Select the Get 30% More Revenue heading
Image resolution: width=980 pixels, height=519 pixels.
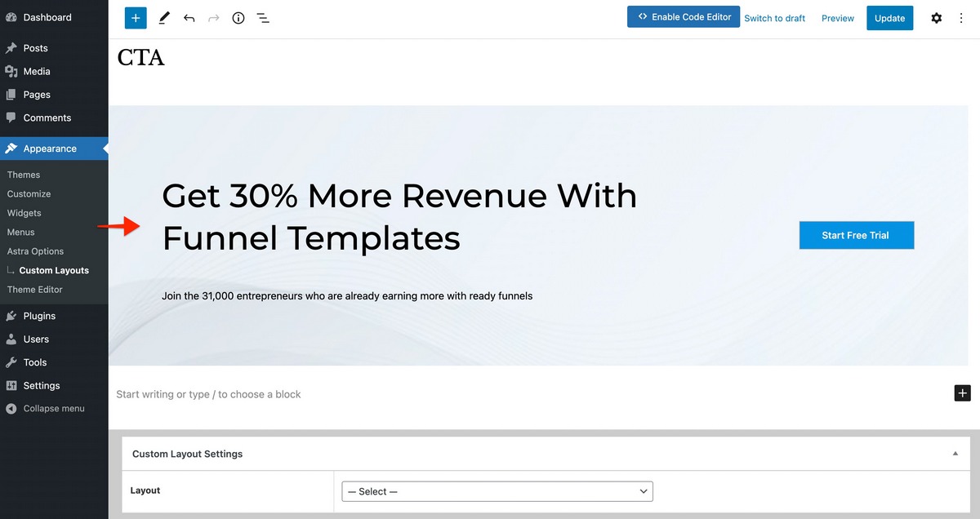point(399,217)
